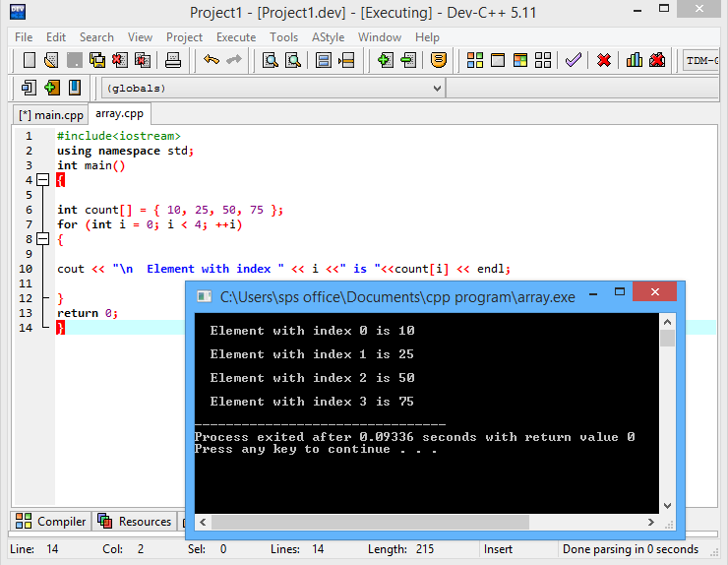Click the Insert snippet icon in second toolbar
Image resolution: width=728 pixels, height=565 pixels.
(x=29, y=88)
